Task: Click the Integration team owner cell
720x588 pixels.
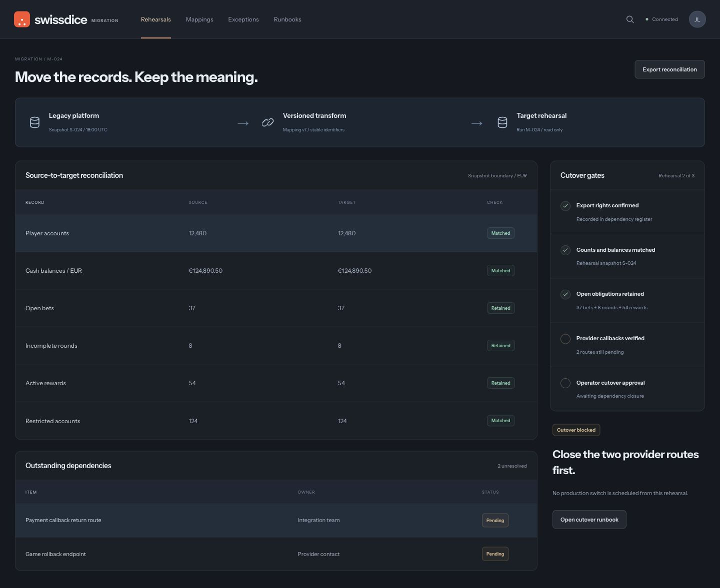Action: point(318,520)
